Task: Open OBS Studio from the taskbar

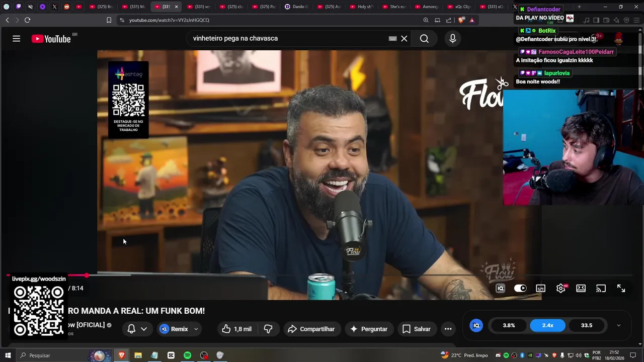Action: click(x=204, y=355)
